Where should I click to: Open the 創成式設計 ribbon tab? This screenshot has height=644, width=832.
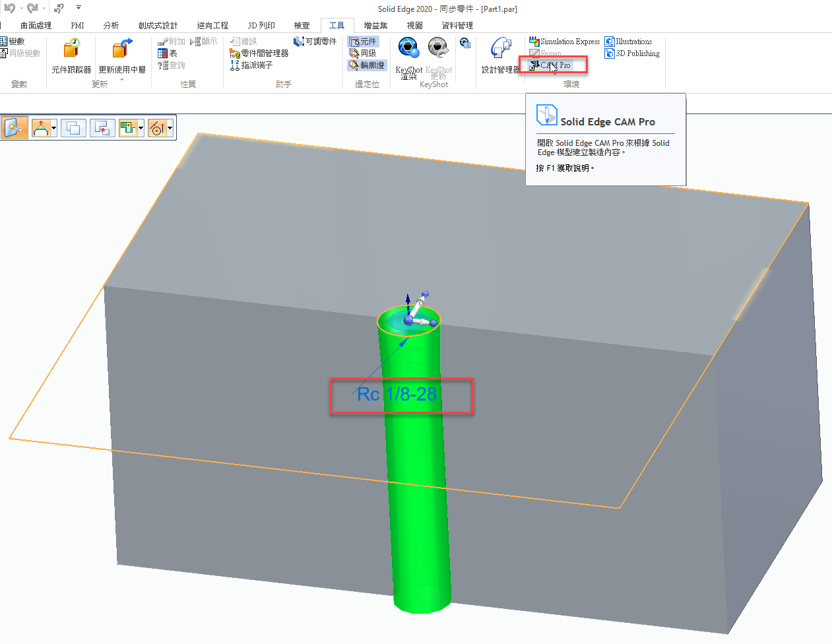[158, 26]
